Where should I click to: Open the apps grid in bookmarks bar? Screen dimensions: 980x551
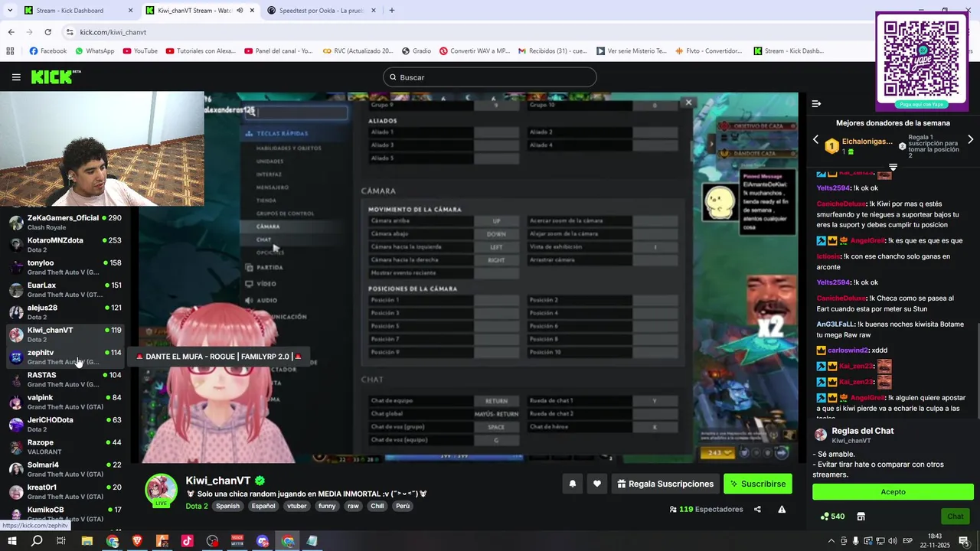click(10, 51)
